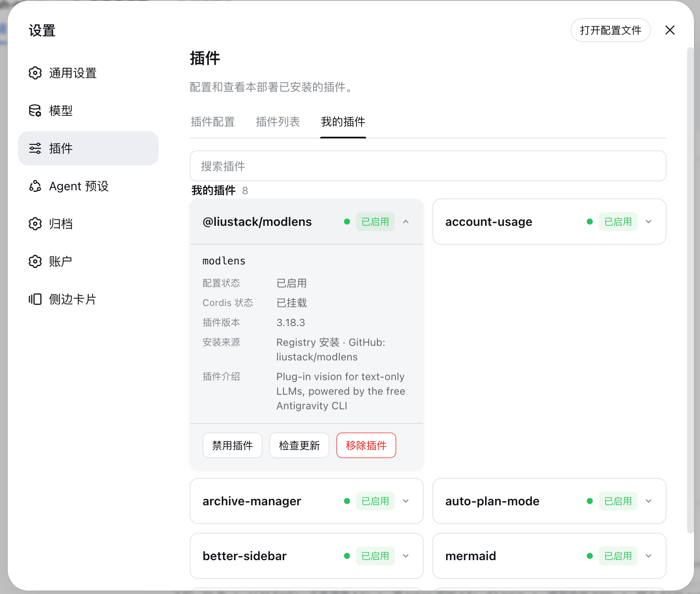
Task: Click 已启用 badge on better-sidebar
Action: pos(375,556)
